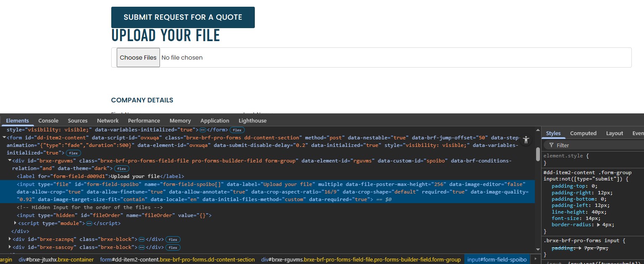This screenshot has height=264, width=644.
Task: Click ellipsis inside the script module tag
Action: coord(89,223)
